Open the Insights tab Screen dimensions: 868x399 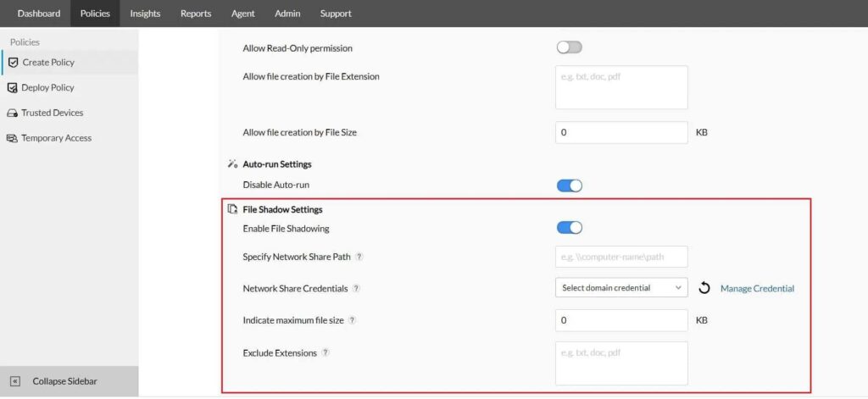tap(145, 14)
